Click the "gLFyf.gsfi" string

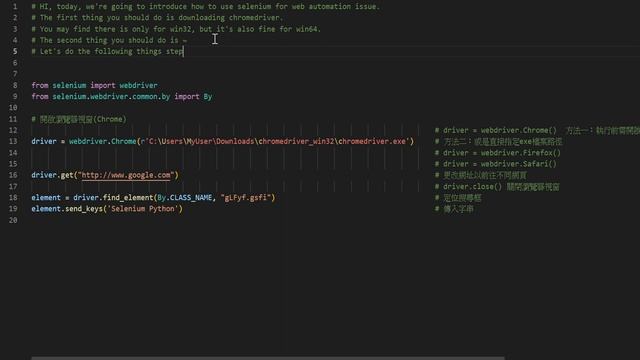coord(246,198)
